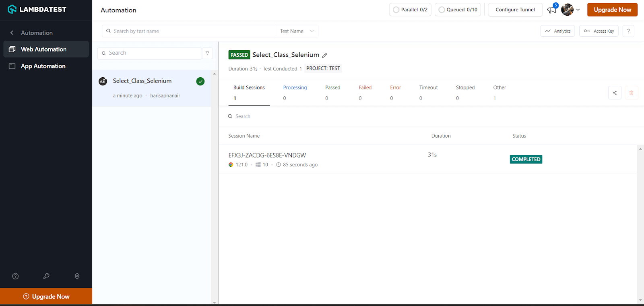This screenshot has width=644, height=306.
Task: Select Passed tab
Action: pyautogui.click(x=333, y=93)
